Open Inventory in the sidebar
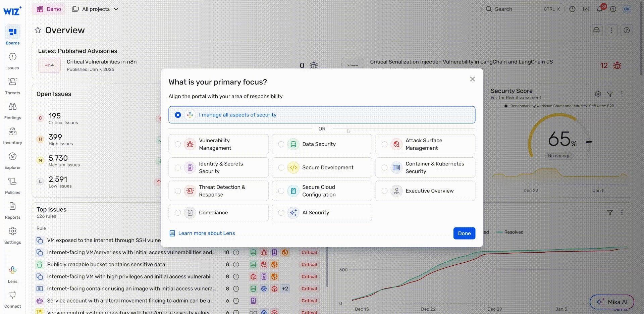644x314 pixels. (12, 136)
